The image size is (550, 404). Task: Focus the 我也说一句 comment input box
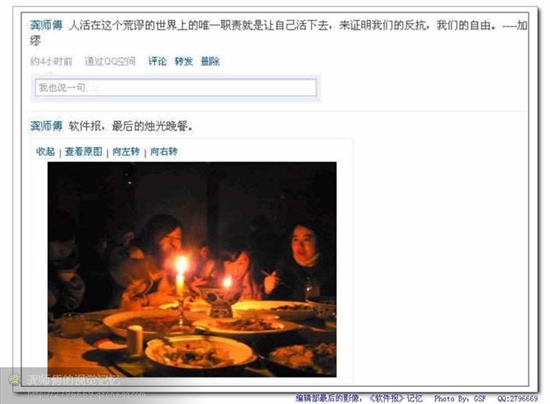176,87
